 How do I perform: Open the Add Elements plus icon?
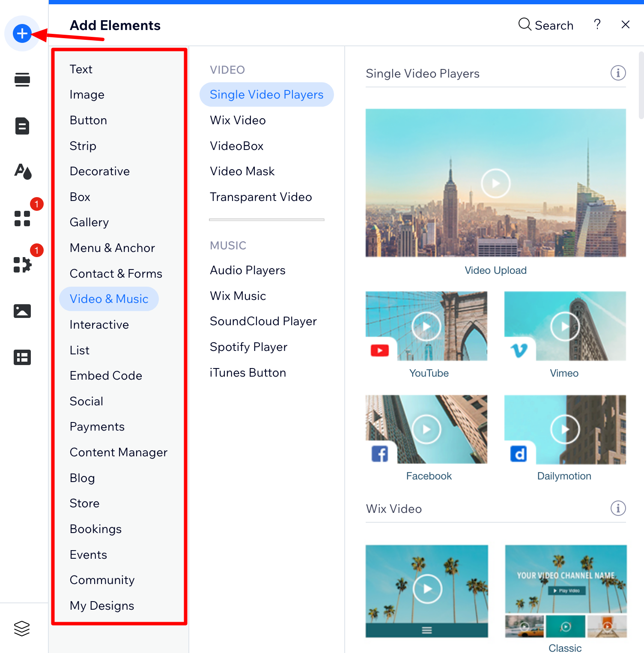click(x=22, y=33)
